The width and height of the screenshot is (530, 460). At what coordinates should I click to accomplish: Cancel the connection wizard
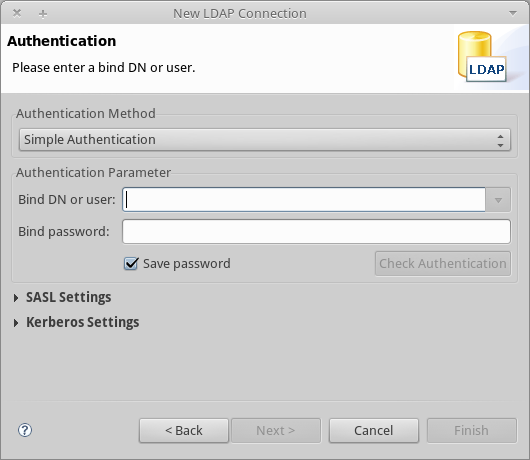374,431
